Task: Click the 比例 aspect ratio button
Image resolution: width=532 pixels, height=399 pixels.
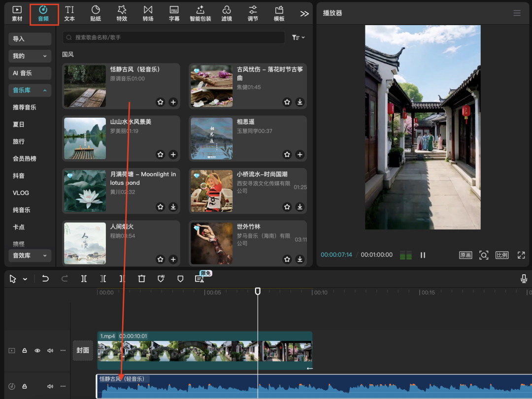Action: [x=501, y=255]
